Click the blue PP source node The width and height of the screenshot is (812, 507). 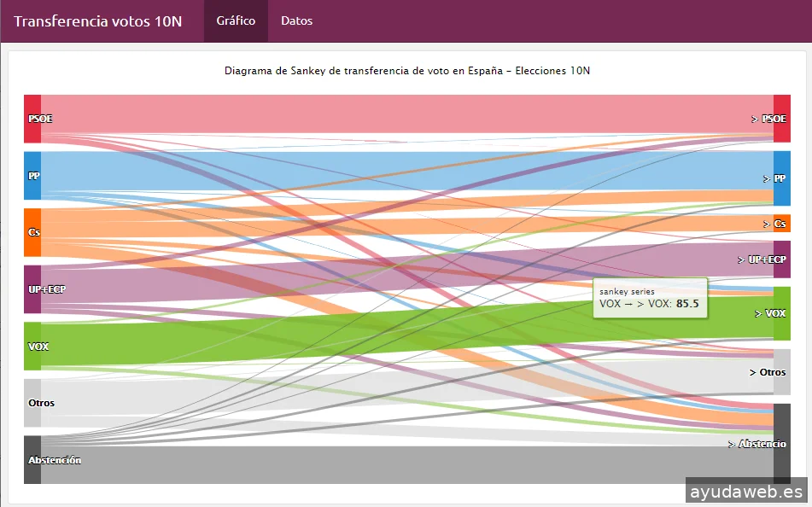[x=32, y=175]
